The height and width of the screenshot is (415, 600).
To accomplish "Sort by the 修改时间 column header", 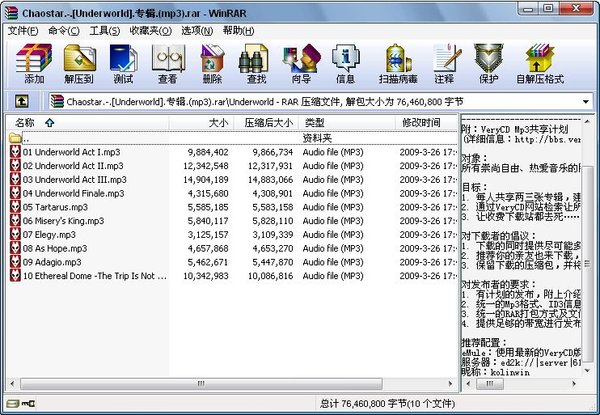I will (426, 123).
